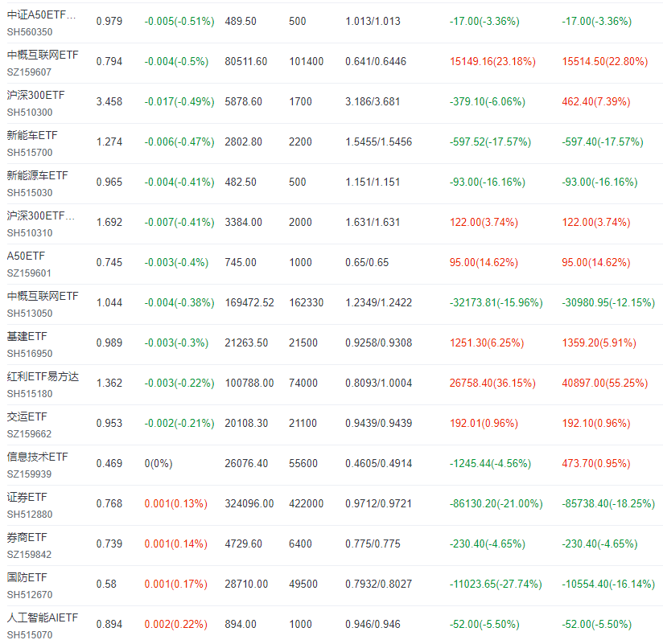Click price 0.953 of 交运ETF
The image size is (663, 644).
click(x=109, y=423)
